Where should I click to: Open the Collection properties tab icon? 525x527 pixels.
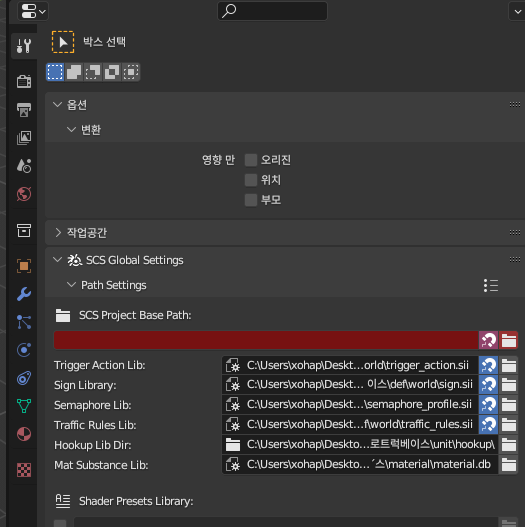(24, 231)
